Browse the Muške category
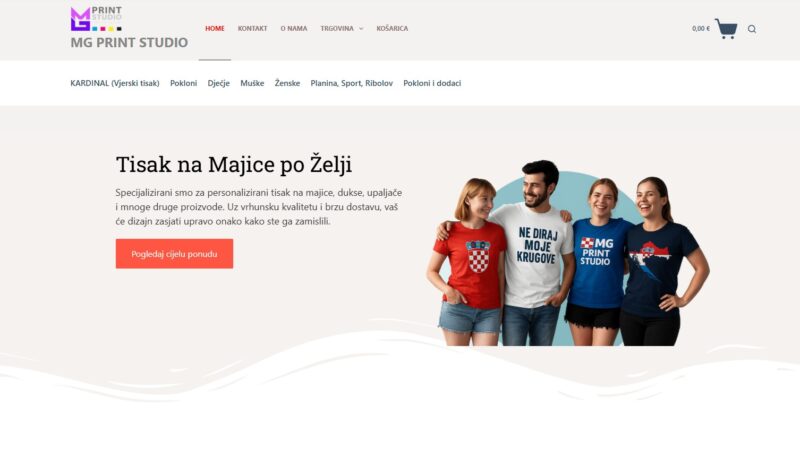Screen dimensions: 800x449 click(x=252, y=83)
